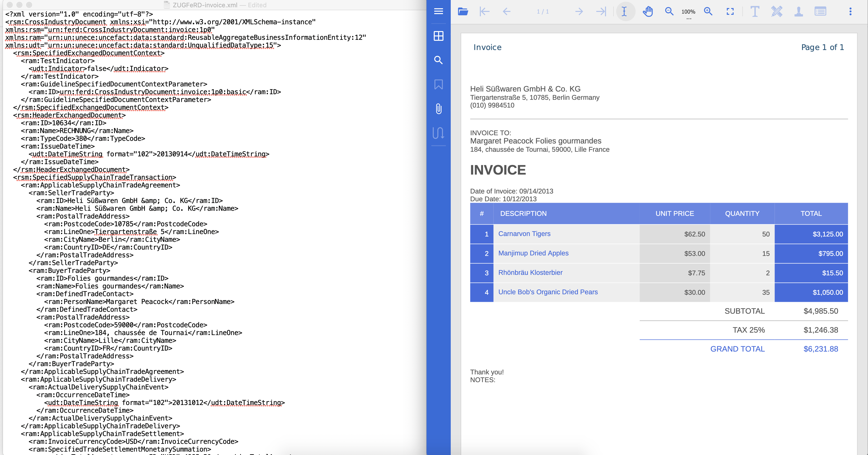This screenshot has width=868, height=455.
Task: Click the Carnarvon Tigers hyperlink
Action: coord(524,233)
